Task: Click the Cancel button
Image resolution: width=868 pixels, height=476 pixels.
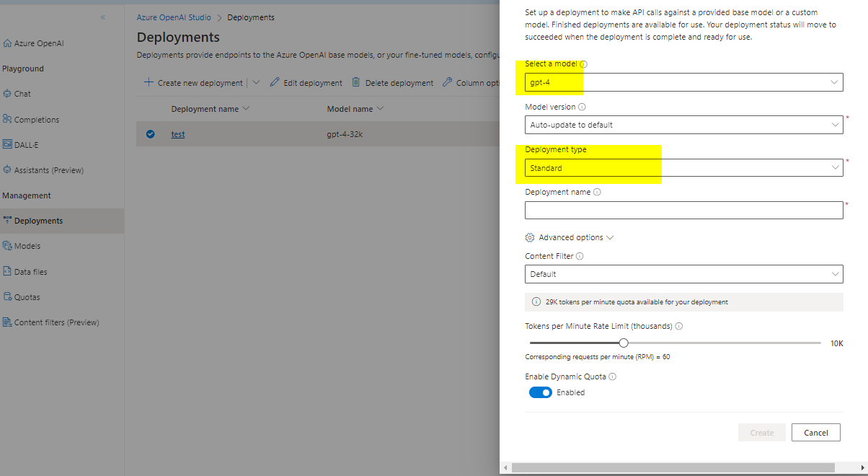Action: [x=815, y=432]
